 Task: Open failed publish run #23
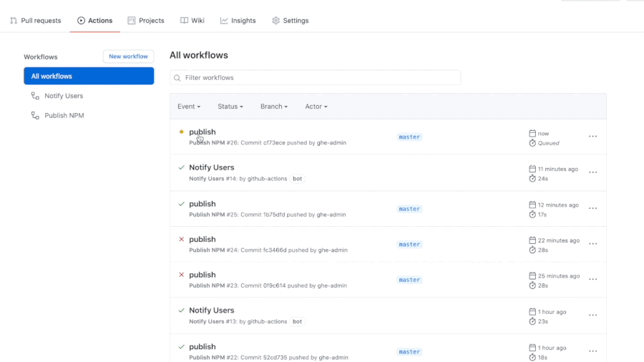point(202,275)
